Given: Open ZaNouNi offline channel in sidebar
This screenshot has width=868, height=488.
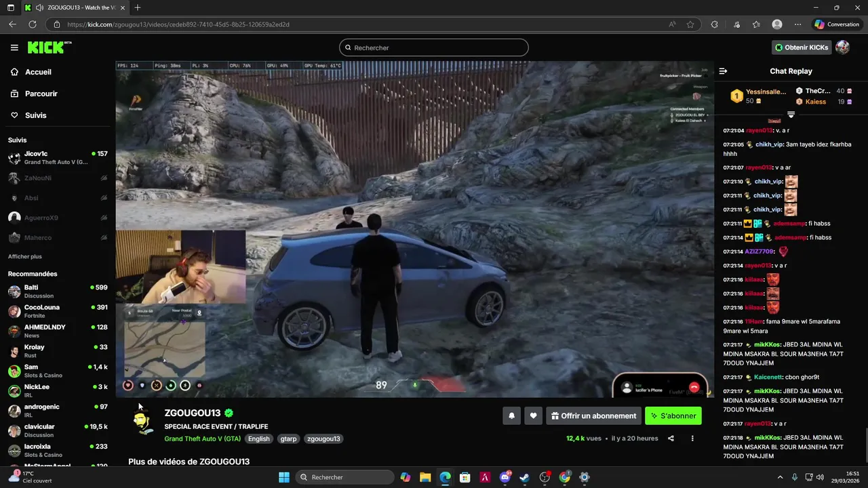Looking at the screenshot, I should (58, 178).
